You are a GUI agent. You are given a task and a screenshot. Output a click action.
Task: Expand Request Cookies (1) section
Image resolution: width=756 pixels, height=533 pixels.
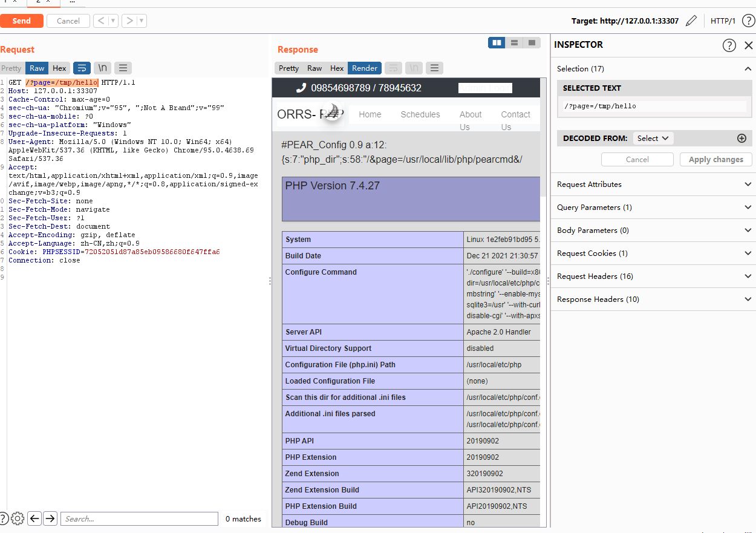click(x=653, y=253)
